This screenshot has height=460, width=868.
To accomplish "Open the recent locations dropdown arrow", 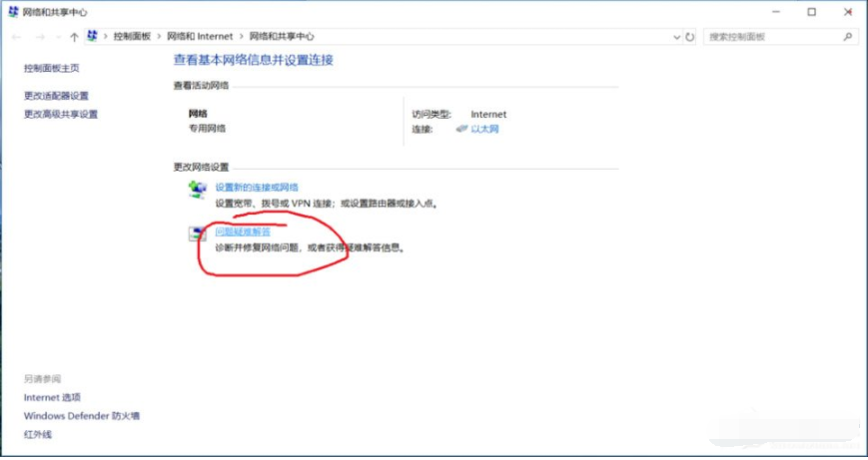I will click(x=58, y=37).
